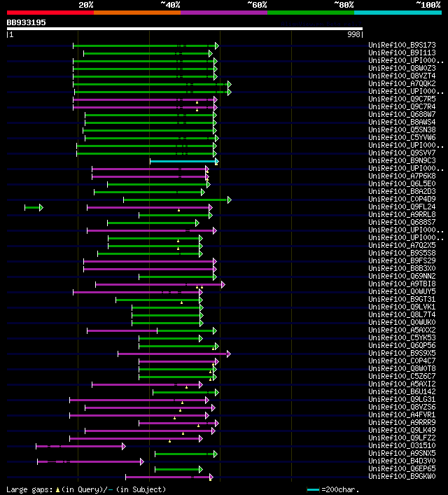Click the cyan alignment bar of UniRef100_B9N9C3
448x495 pixels.
183,161
